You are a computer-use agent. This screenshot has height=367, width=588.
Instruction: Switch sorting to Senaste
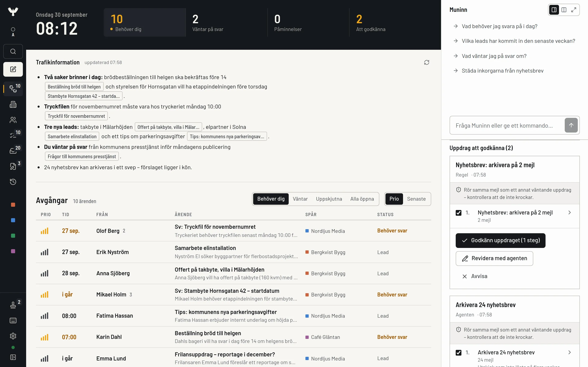(x=416, y=199)
